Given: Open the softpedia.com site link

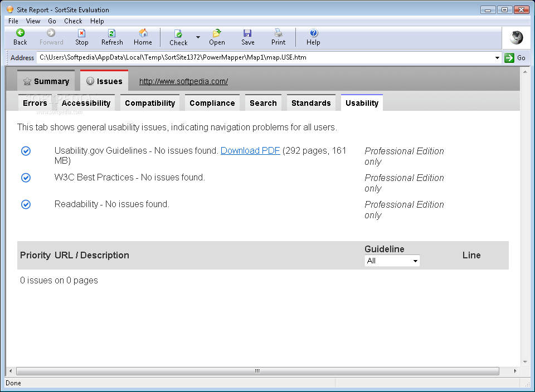Looking at the screenshot, I should coord(183,81).
